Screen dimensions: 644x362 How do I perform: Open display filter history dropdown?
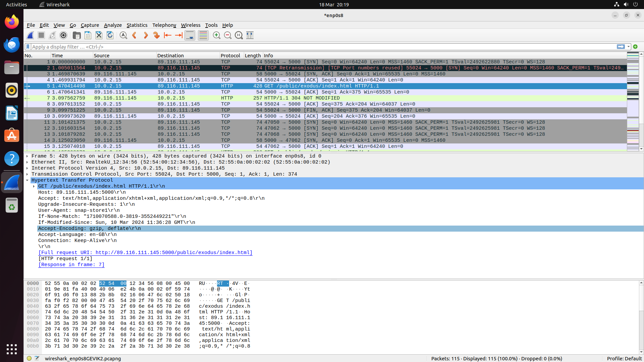coord(629,47)
